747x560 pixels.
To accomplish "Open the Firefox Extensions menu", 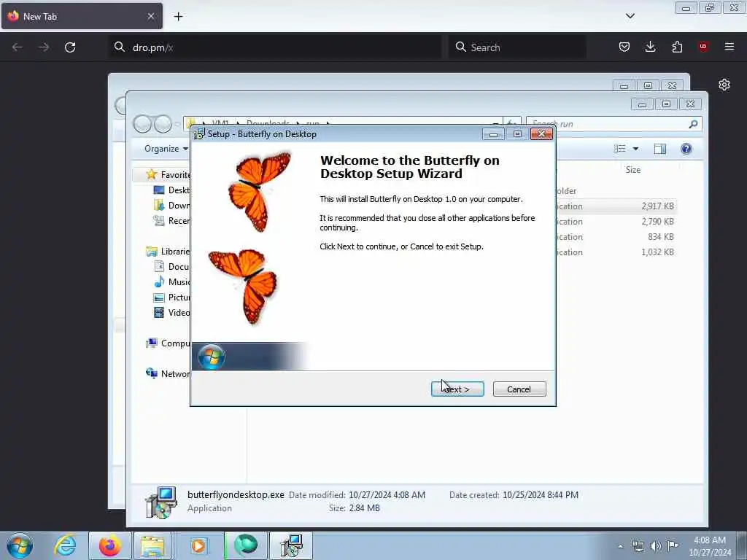I will 677,47.
